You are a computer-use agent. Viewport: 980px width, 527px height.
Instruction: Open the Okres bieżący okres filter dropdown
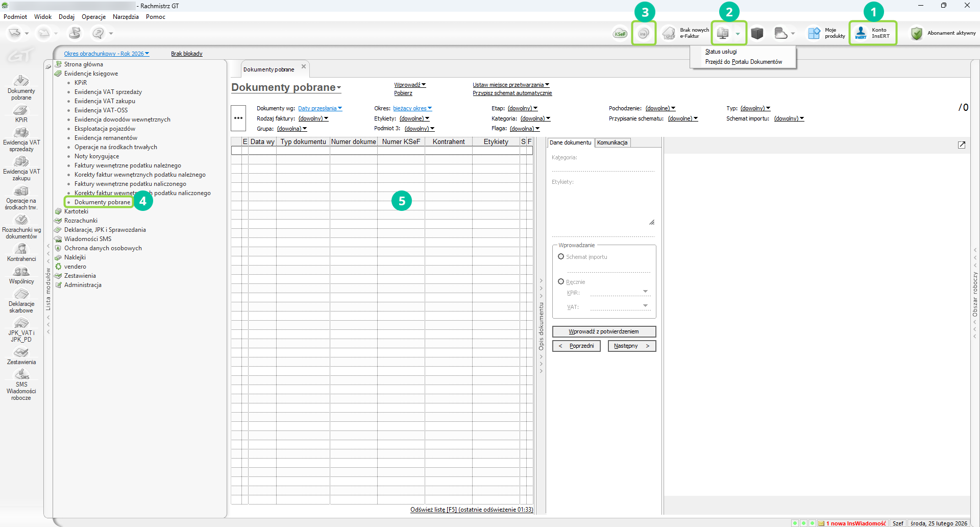pyautogui.click(x=412, y=108)
